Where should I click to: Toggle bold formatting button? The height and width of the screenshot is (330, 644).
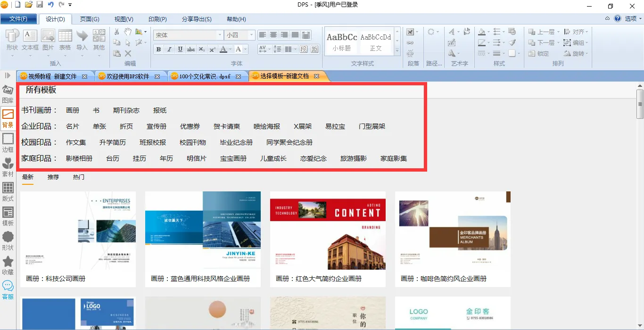158,49
